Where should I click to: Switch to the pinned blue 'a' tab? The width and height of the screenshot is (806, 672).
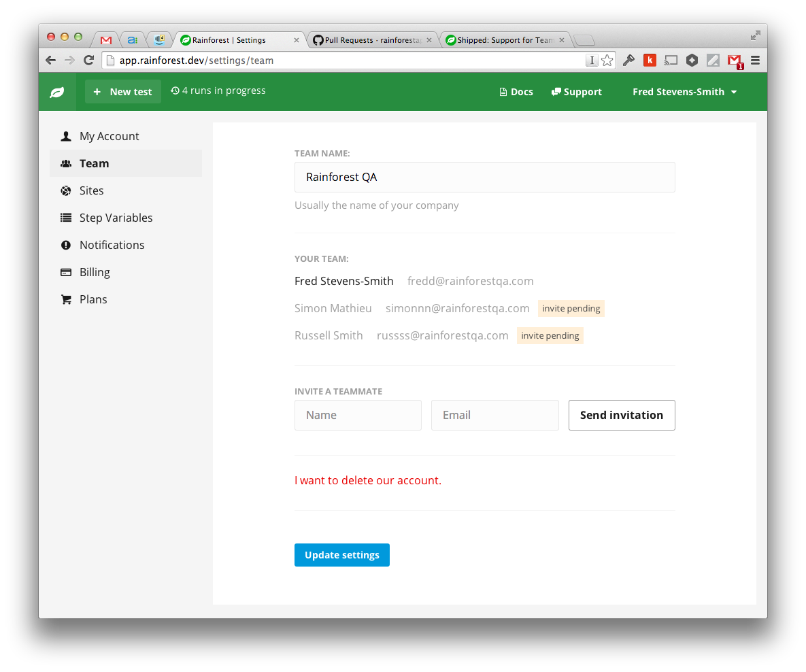[132, 39]
